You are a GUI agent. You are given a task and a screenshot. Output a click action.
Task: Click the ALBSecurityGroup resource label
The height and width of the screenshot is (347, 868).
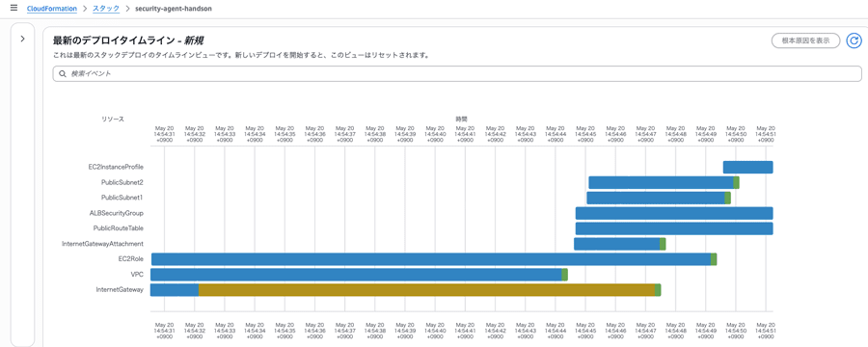coord(117,212)
